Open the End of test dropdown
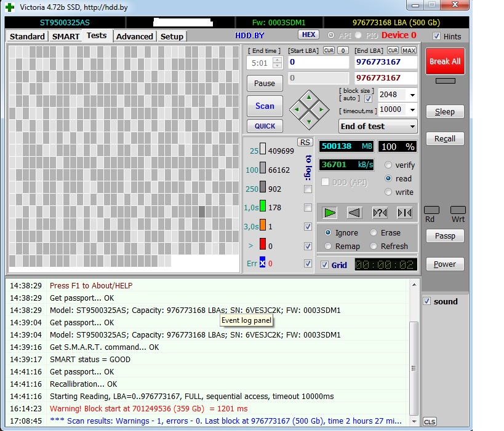The image size is (504, 431). point(378,126)
